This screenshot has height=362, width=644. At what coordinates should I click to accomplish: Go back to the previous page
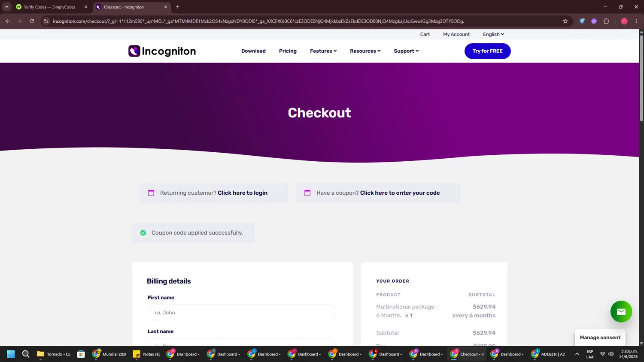8,21
